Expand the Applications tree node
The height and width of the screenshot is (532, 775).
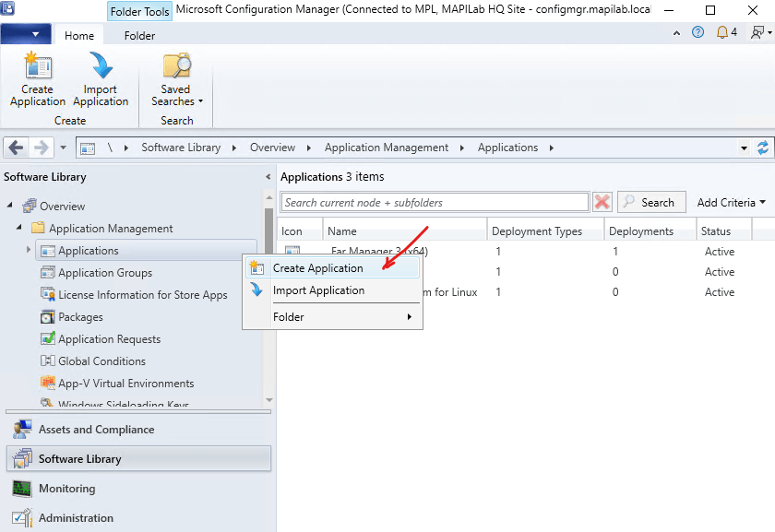click(29, 250)
